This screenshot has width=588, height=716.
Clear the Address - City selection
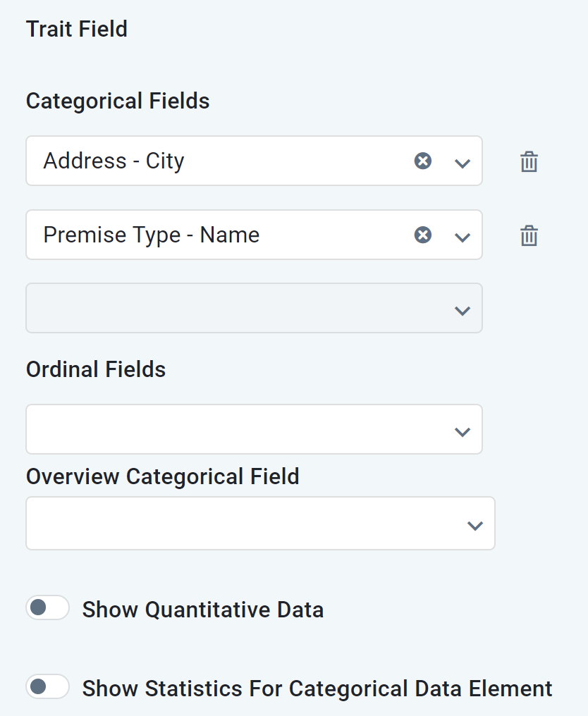click(x=422, y=161)
